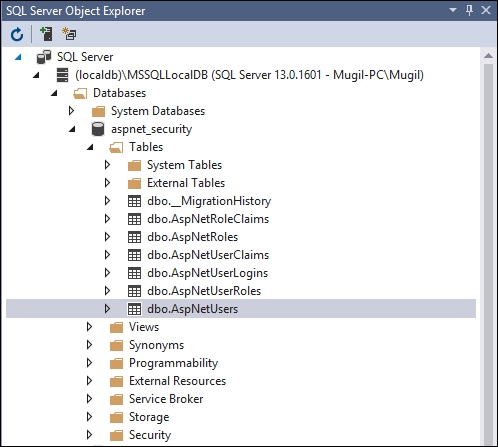Expand the dbo.AspNetRoles table node
Screen dimensions: 498x447
pos(107,237)
